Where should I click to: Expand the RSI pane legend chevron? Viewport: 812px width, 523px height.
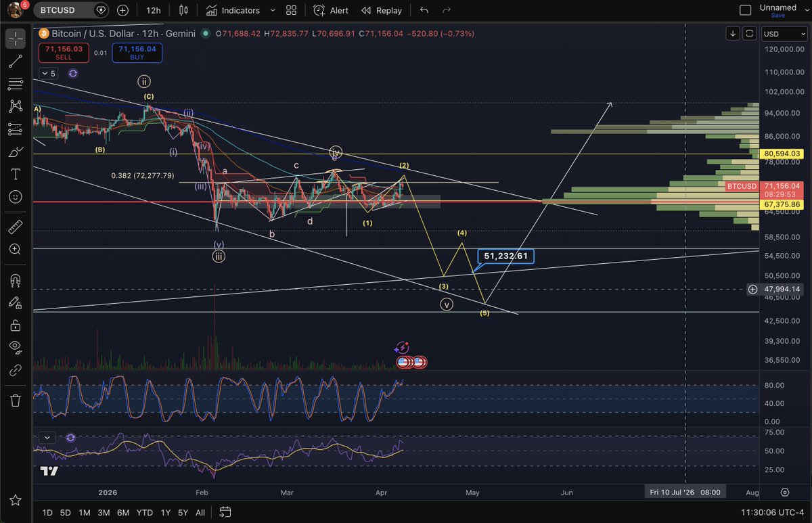click(47, 438)
